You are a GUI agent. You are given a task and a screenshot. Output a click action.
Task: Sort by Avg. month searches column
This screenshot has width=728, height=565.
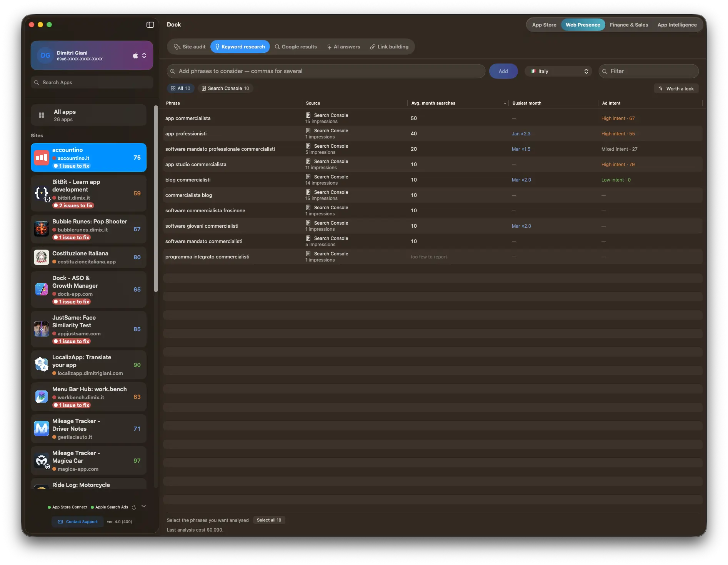(458, 103)
